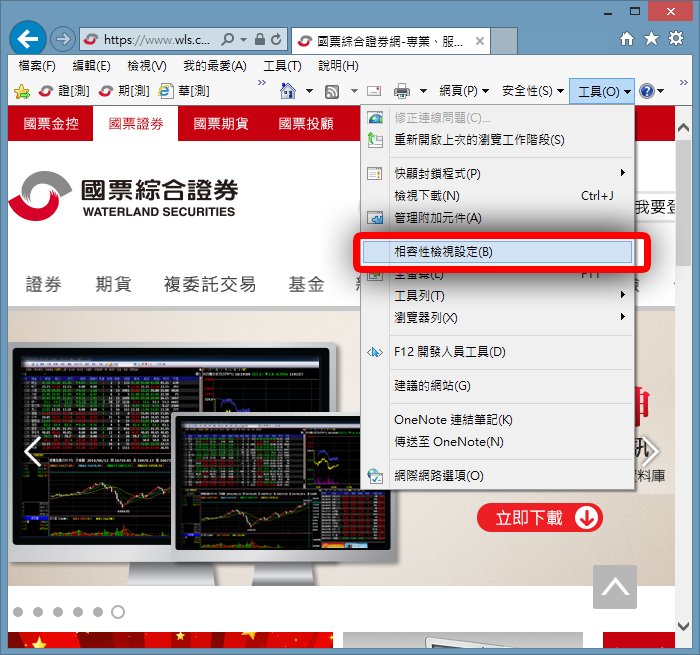Open the gear settings icon at top right
This screenshot has height=655, width=700.
676,38
